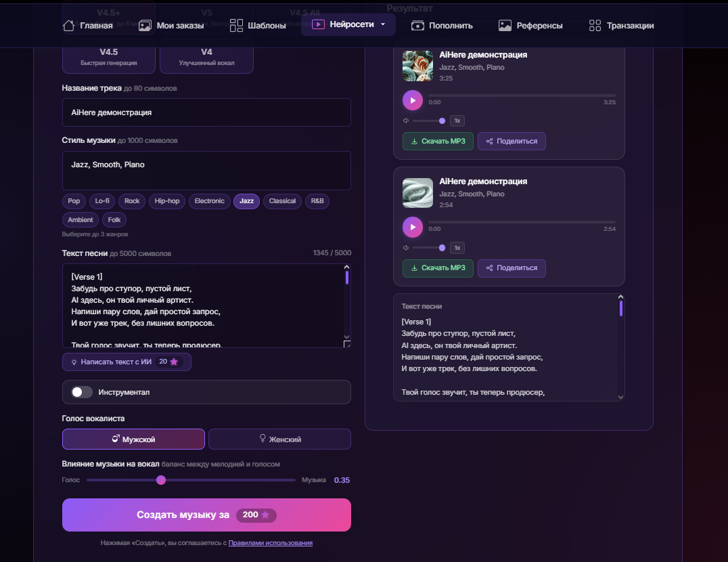The image size is (728, 562).
Task: Open Мои заказы in navigation bar
Action: [171, 26]
